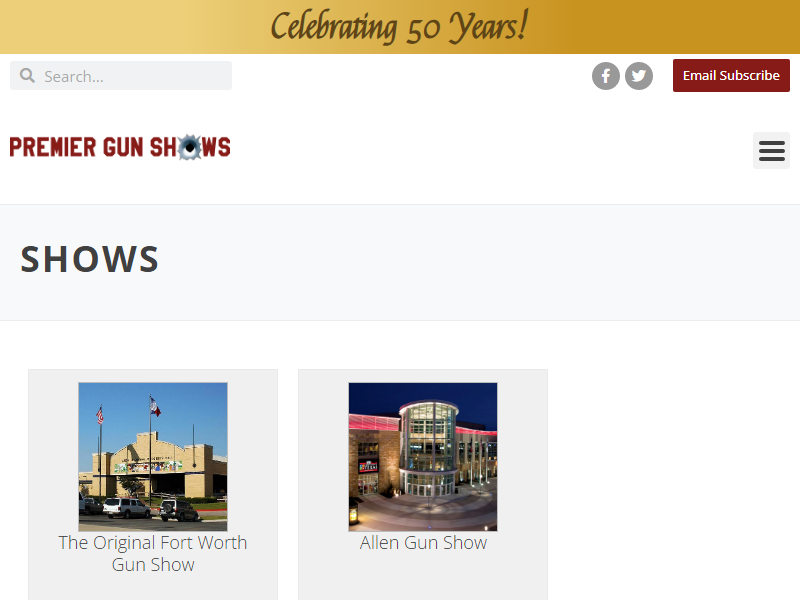Open the Twitter social media icon
800x600 pixels.
[x=639, y=75]
